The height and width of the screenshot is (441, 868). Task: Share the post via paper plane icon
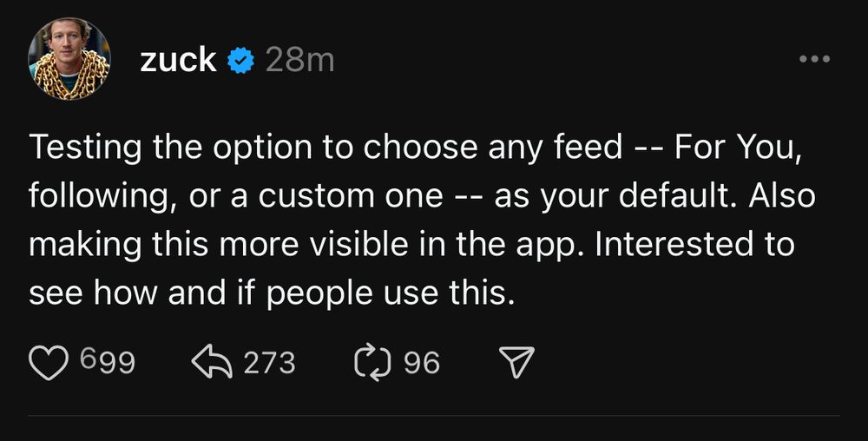[x=517, y=362]
